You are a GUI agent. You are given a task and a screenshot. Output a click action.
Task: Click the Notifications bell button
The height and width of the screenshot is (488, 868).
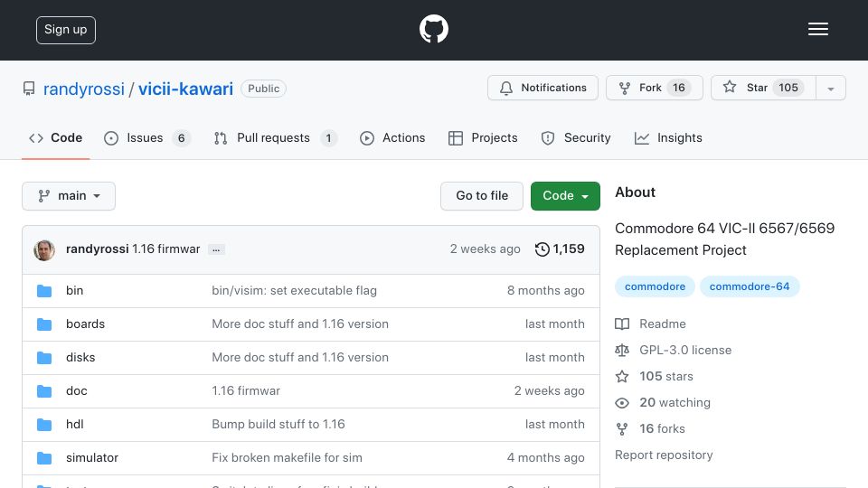tap(542, 88)
